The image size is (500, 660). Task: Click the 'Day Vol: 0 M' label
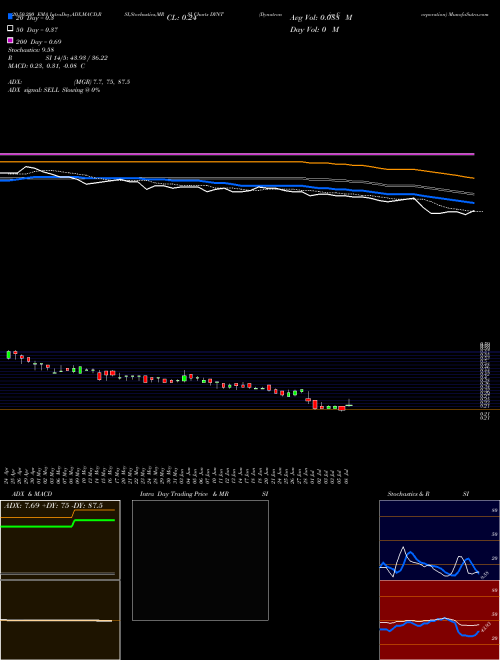[x=314, y=29]
